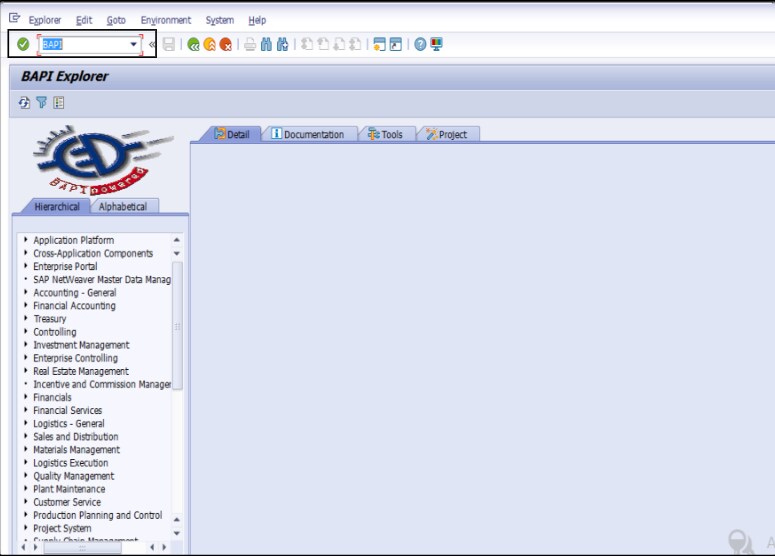This screenshot has width=775, height=556.
Task: Expand the Cross-Application Components node triangle
Action: tap(25, 253)
